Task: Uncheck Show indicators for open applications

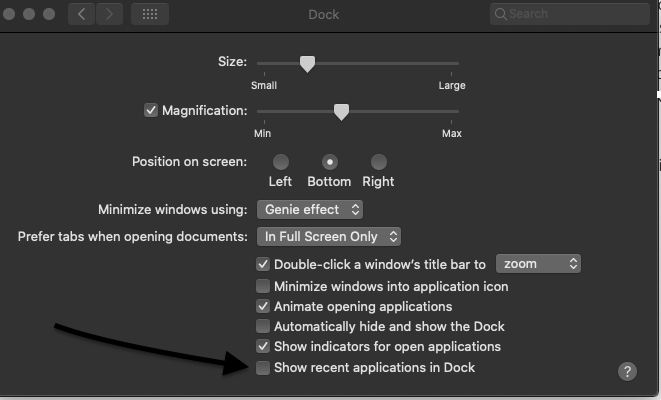Action: coord(263,346)
